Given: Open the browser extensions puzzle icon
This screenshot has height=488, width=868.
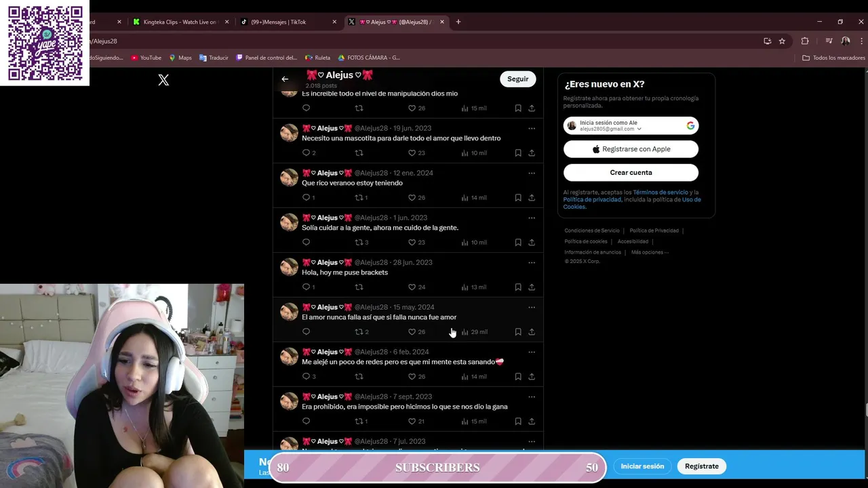Looking at the screenshot, I should click(x=805, y=41).
